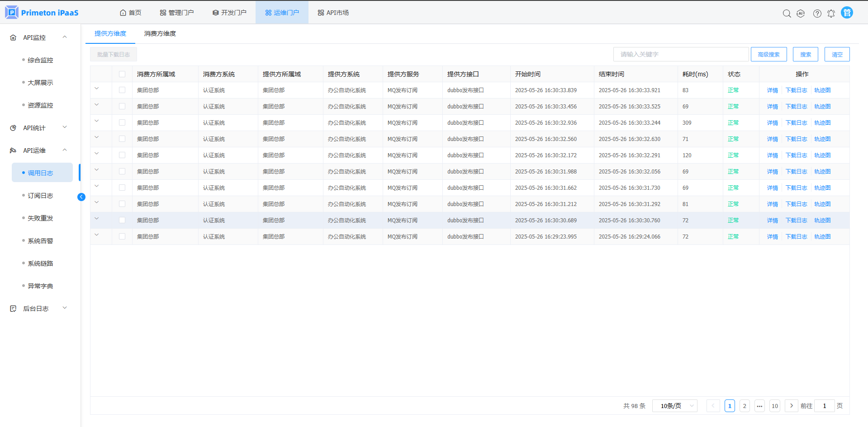868x427 pixels.
Task: Click the Primeton iPaaS logo
Action: 42,13
